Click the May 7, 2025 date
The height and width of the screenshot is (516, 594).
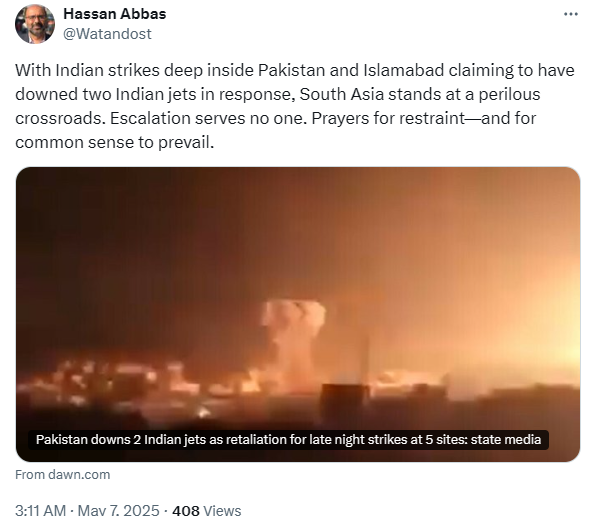pyautogui.click(x=118, y=510)
